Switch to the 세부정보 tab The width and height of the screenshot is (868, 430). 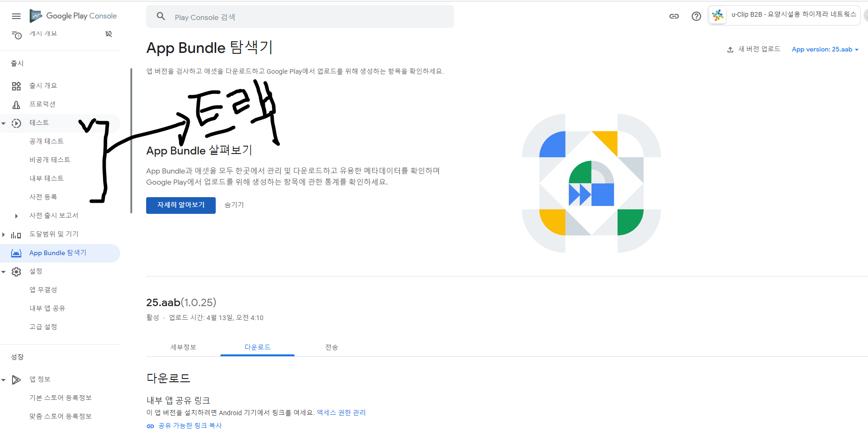tap(183, 347)
